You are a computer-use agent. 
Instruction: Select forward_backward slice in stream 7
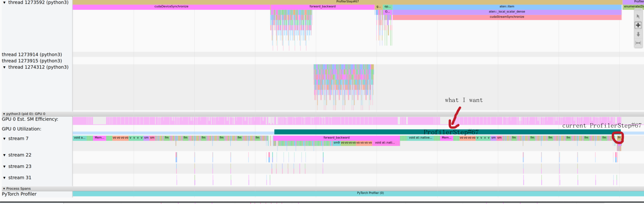[x=336, y=138]
